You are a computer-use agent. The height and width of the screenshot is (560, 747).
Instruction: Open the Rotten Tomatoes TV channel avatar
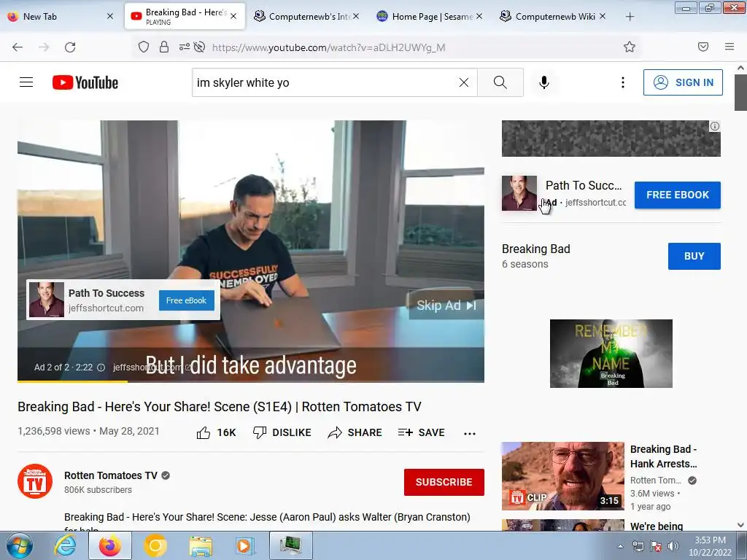point(35,481)
